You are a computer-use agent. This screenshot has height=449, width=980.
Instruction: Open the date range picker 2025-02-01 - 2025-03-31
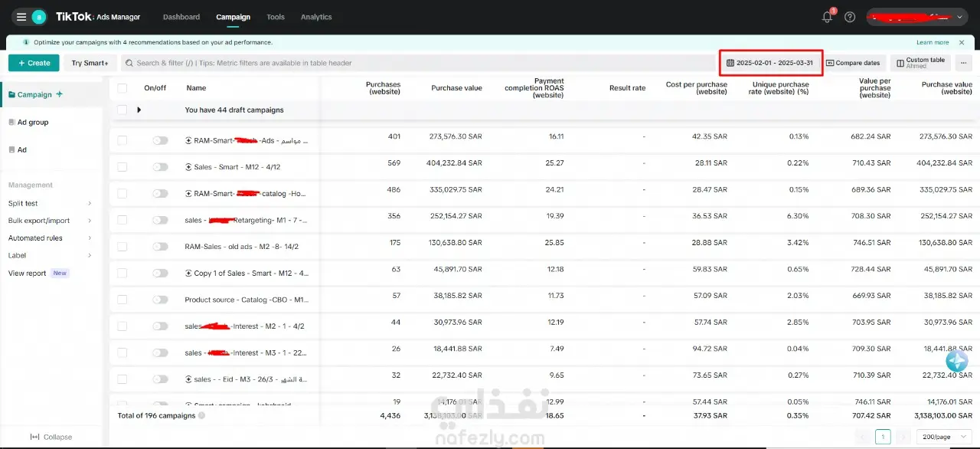[x=771, y=63]
